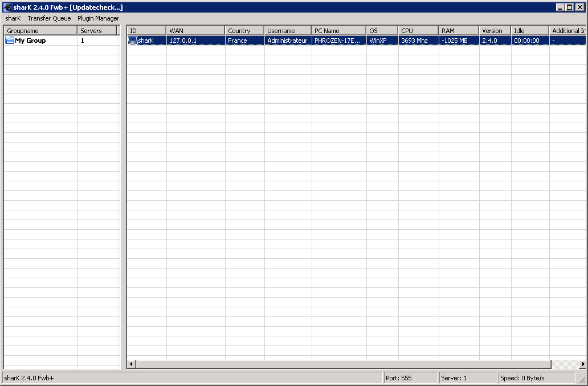Open the Plugin Manager menu

coord(98,18)
